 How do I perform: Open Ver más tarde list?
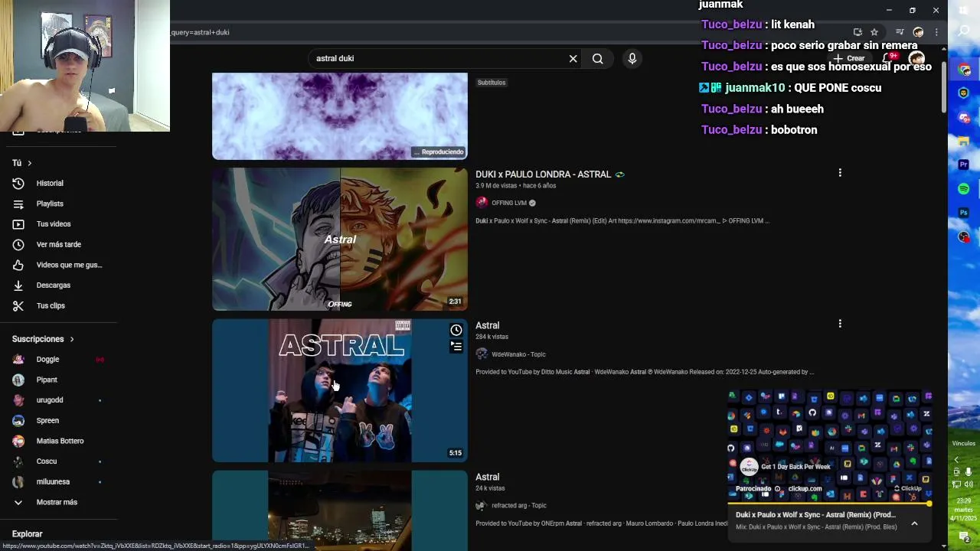(58, 244)
